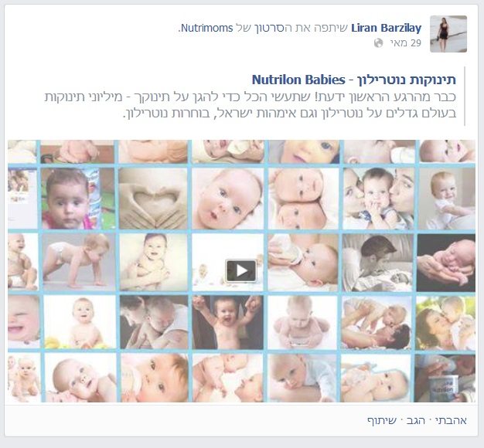This screenshot has height=448, width=484.
Task: Click the baby drinking from bottle photo
Action: pyautogui.click(x=303, y=263)
